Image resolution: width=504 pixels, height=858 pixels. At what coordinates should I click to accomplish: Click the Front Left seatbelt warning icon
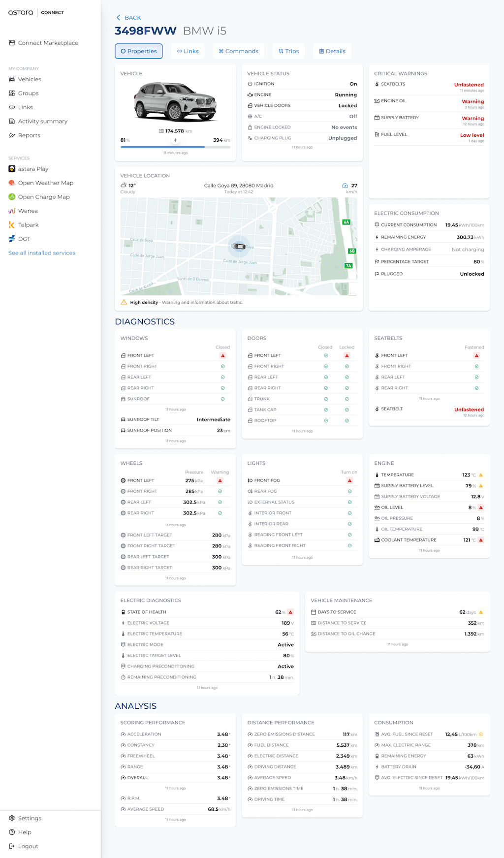(x=476, y=355)
